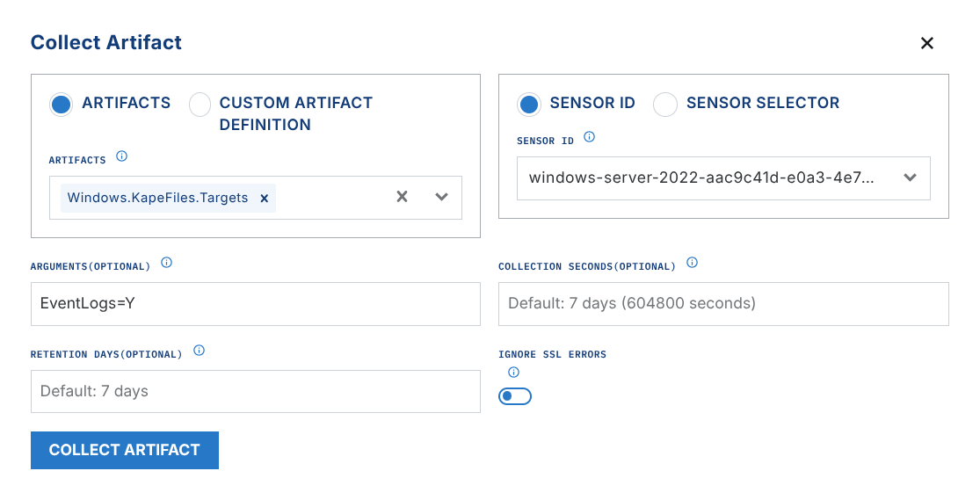
Task: Select the Artifacts radio option
Action: 61,105
